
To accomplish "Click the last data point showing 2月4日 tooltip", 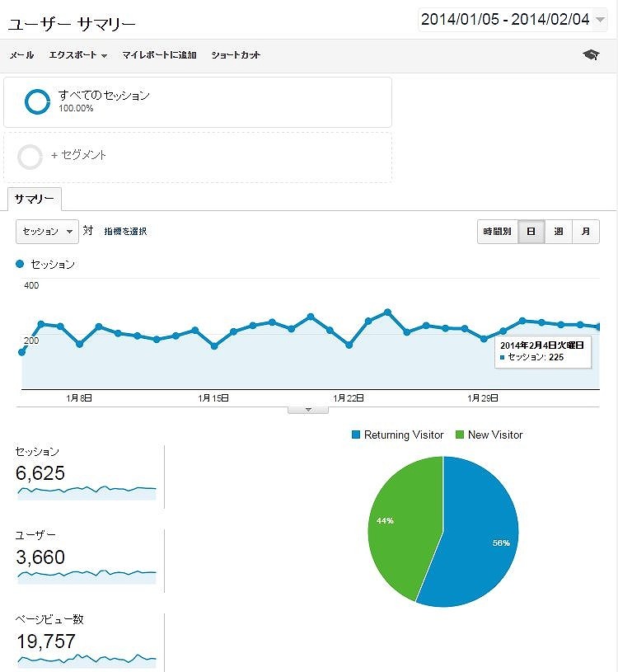I will tap(598, 327).
